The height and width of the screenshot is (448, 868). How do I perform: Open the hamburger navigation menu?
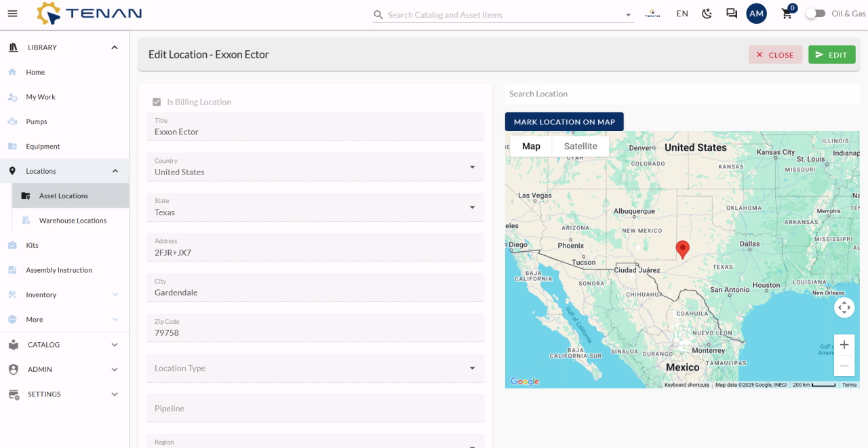pos(12,14)
